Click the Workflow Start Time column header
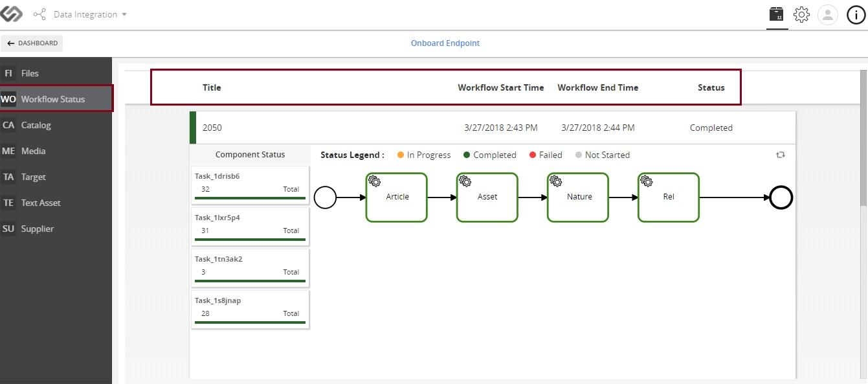The image size is (868, 384). pyautogui.click(x=501, y=87)
